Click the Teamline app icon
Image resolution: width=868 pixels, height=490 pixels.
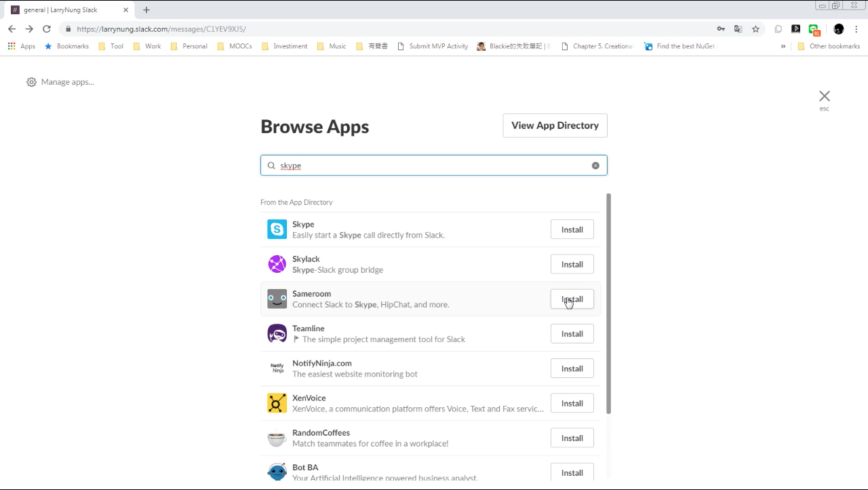point(277,333)
